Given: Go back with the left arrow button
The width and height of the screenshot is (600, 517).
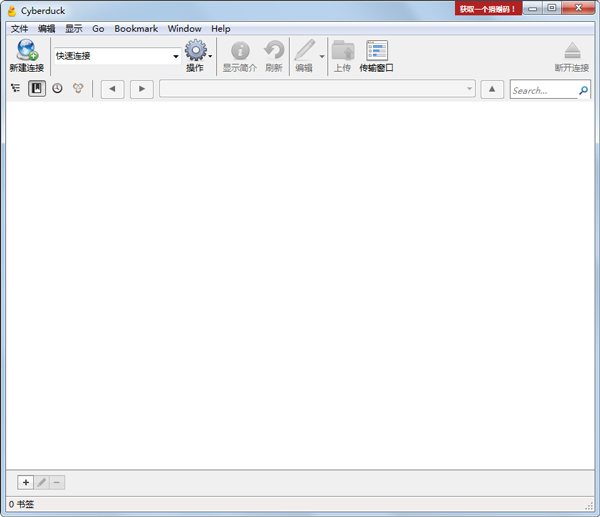Looking at the screenshot, I should (112, 89).
